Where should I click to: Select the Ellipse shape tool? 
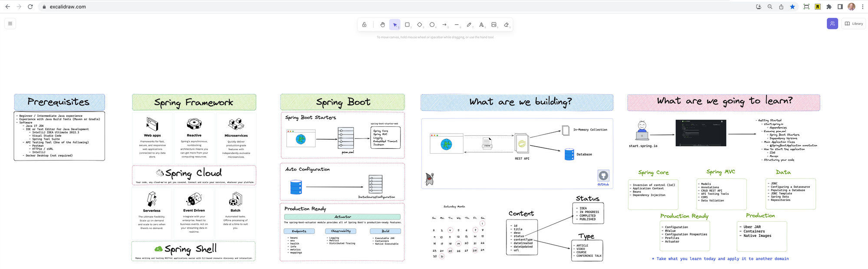pos(432,25)
